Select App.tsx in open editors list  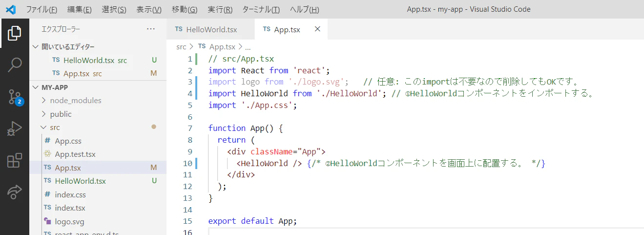pos(98,74)
